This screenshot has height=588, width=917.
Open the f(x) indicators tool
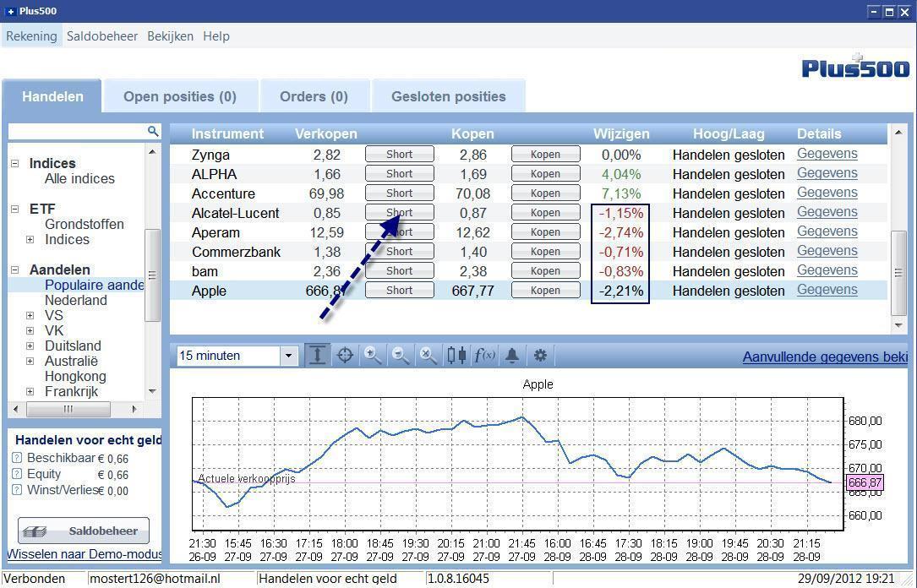tap(484, 356)
